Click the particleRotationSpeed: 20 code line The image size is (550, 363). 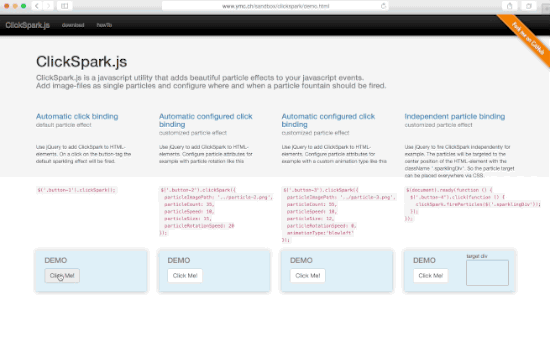(199, 226)
